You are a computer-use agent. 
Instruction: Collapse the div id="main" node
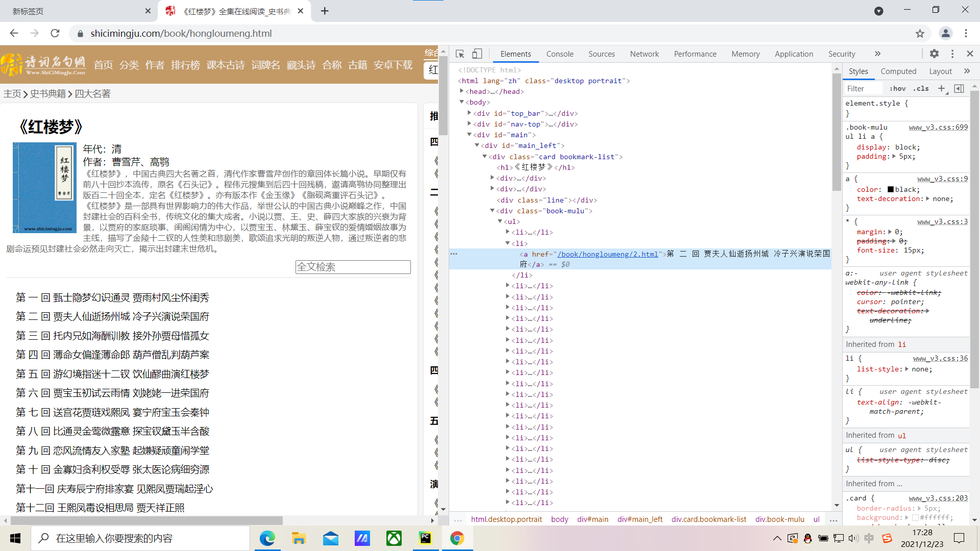tap(469, 135)
